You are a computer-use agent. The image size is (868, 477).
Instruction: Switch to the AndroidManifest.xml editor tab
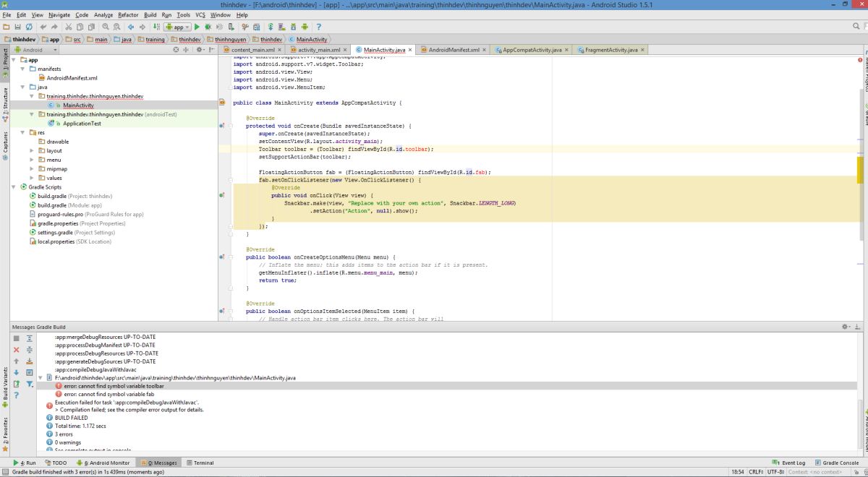click(x=454, y=50)
